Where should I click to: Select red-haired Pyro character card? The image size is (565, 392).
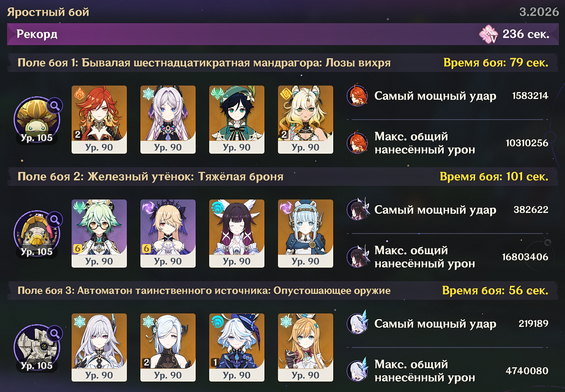click(99, 120)
